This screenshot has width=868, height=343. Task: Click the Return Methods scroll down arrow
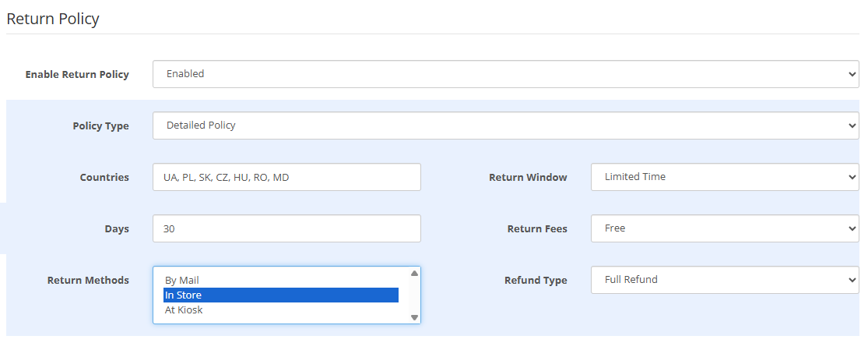click(x=414, y=317)
